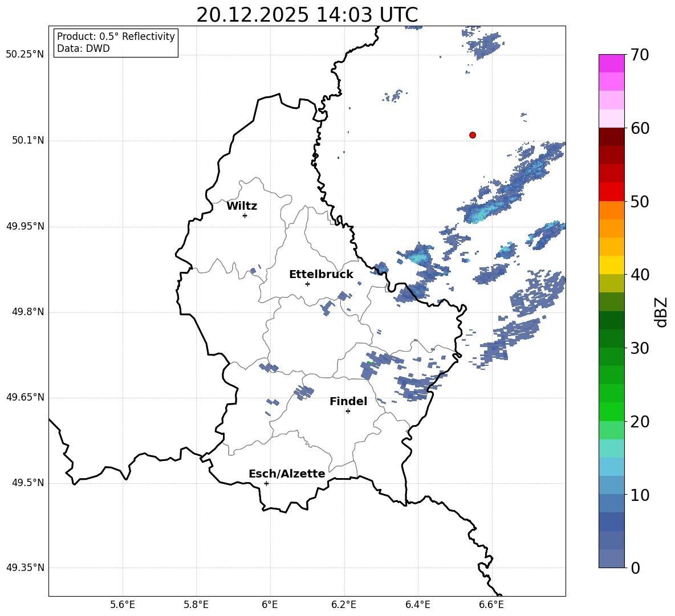Click the orange swatch just below 50
675x616 pixels.
[x=612, y=210]
